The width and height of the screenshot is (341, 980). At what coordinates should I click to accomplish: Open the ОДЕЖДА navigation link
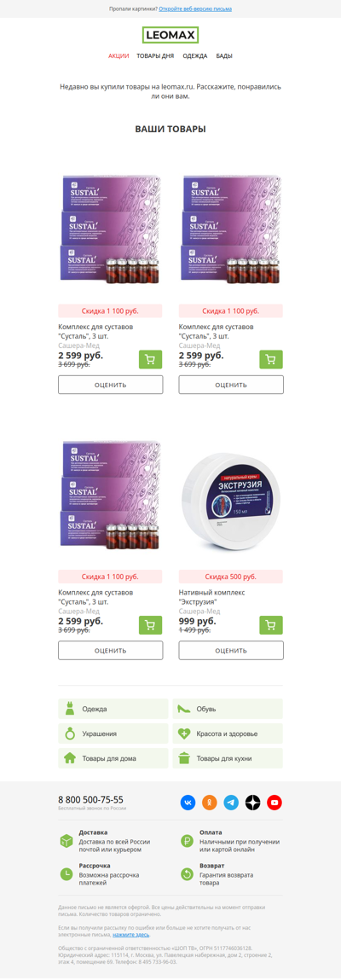coord(195,56)
